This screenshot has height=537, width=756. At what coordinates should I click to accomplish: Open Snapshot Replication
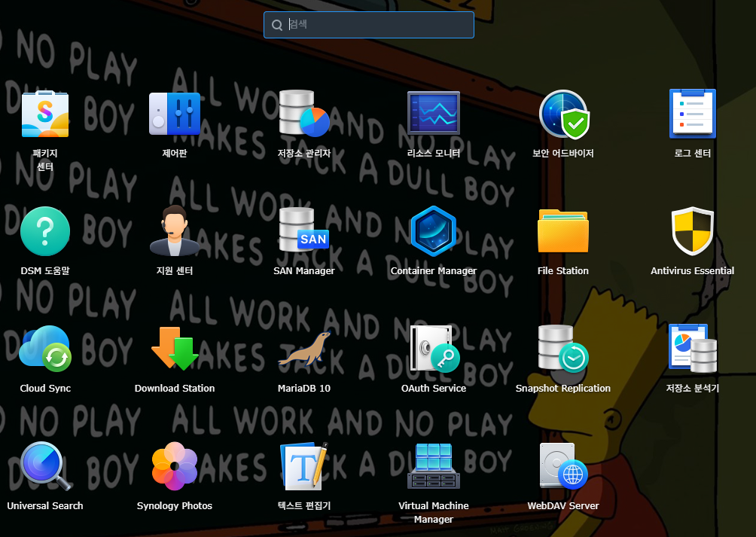pyautogui.click(x=563, y=349)
